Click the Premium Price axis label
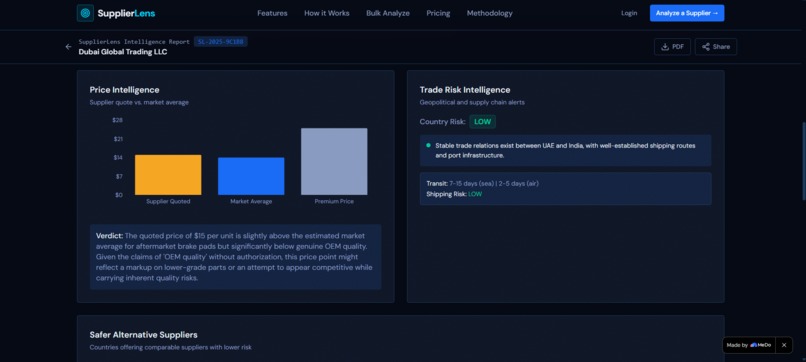 (334, 202)
